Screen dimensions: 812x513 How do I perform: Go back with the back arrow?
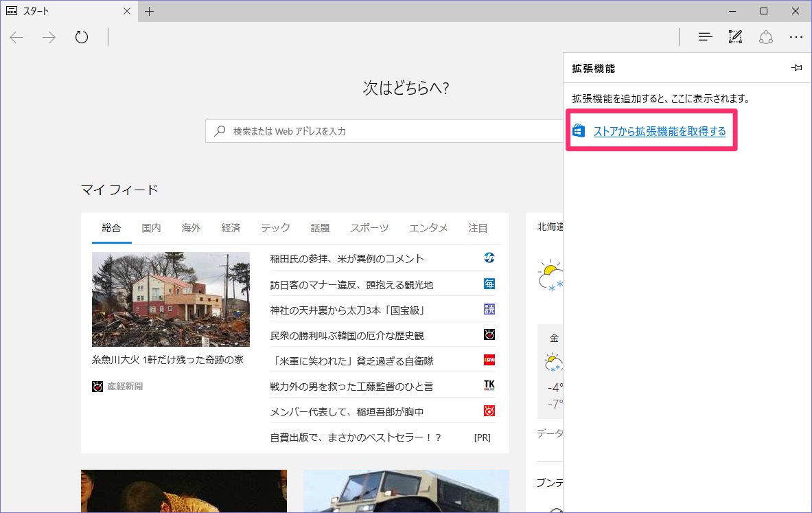point(16,37)
